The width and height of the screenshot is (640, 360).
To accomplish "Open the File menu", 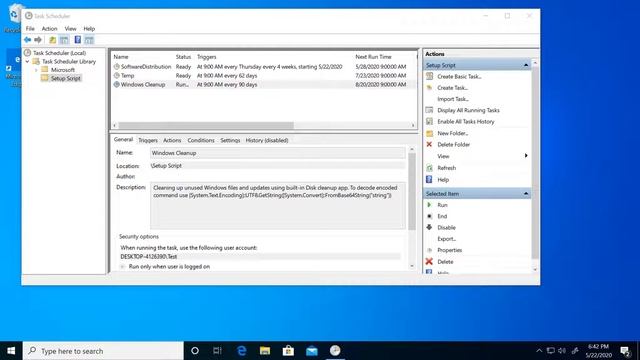I will [x=30, y=29].
